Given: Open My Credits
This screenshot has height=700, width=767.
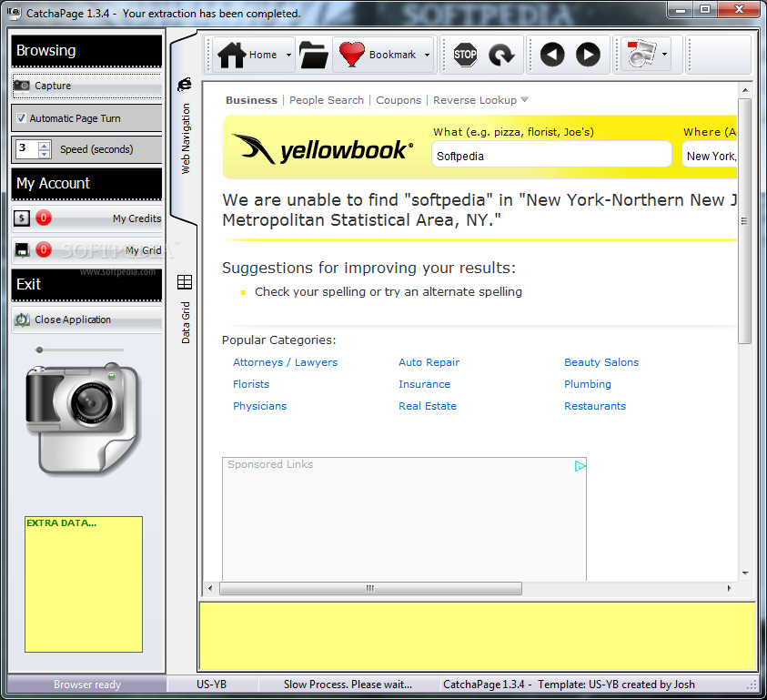Looking at the screenshot, I should [x=136, y=218].
